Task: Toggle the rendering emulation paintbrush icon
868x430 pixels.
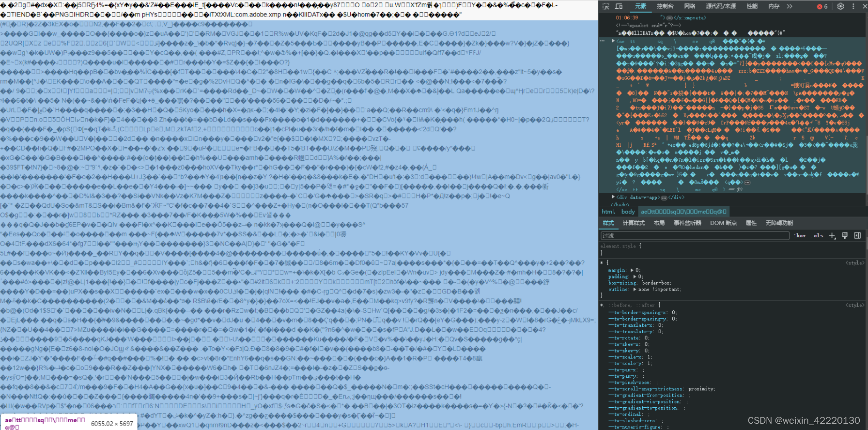Action: [x=845, y=236]
